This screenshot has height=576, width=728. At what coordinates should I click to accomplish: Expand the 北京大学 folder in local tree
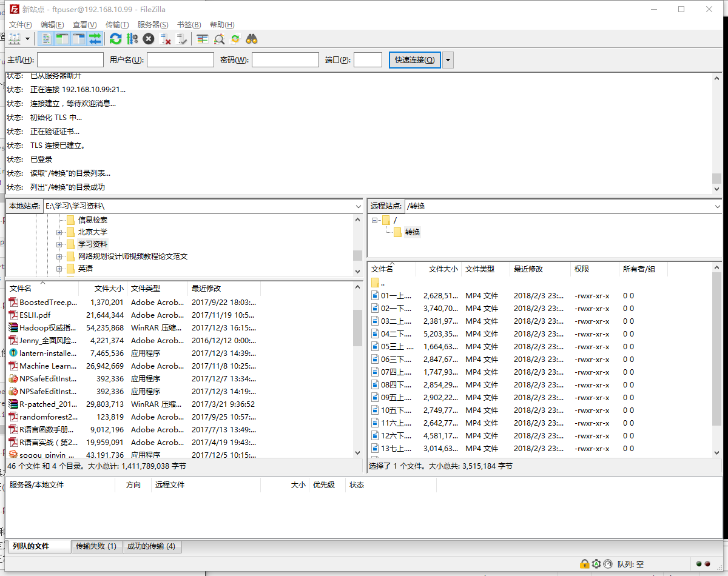pos(59,232)
